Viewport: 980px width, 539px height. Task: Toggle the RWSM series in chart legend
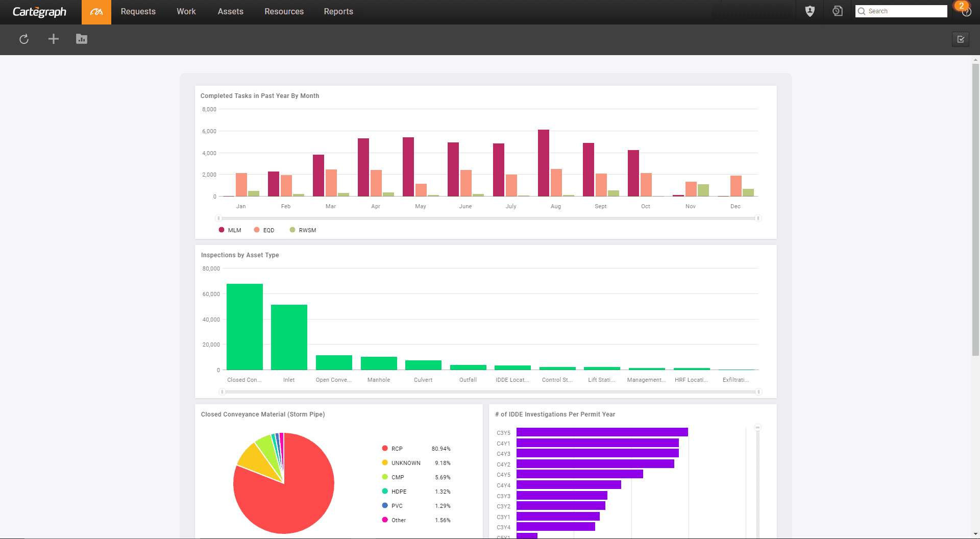pos(303,230)
